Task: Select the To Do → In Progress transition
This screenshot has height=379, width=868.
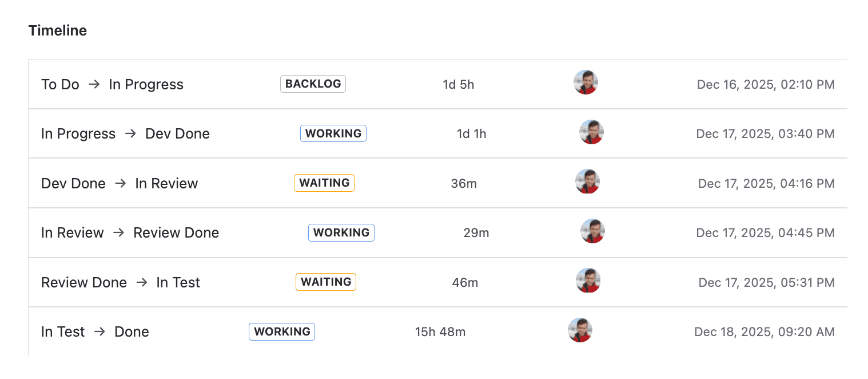Action: click(x=112, y=85)
